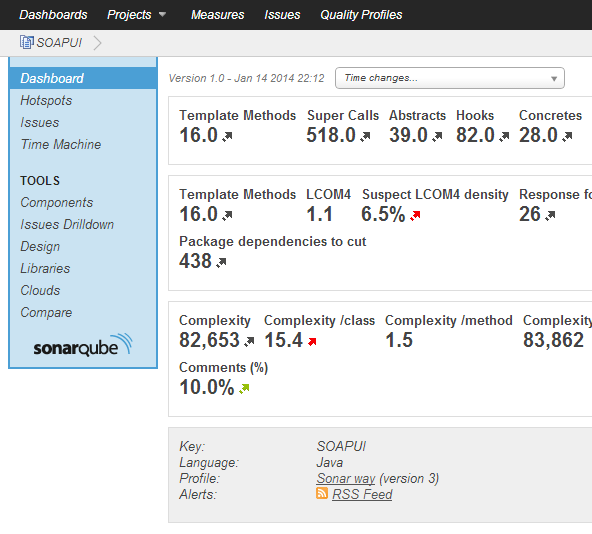Viewport: 592px width, 534px height.
Task: Open the Components tool
Action: click(57, 202)
